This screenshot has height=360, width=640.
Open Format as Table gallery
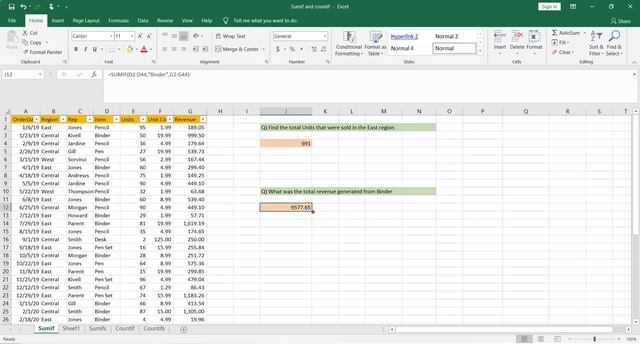coord(375,43)
